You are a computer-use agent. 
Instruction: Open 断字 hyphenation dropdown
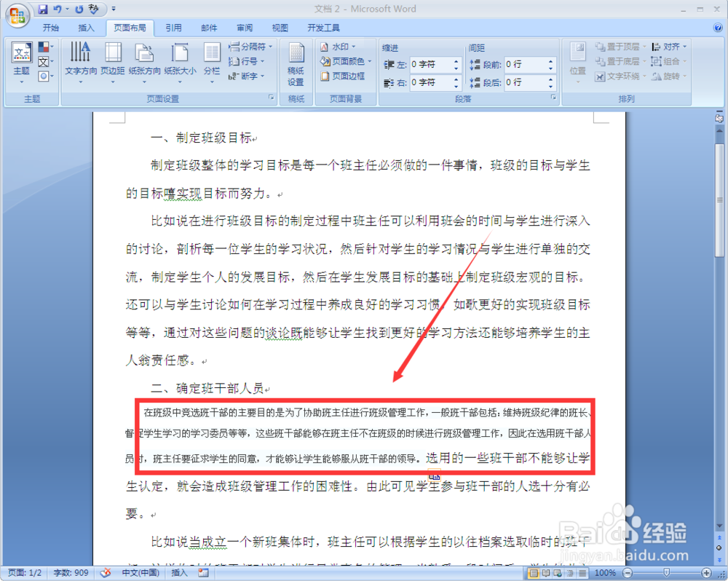[x=246, y=76]
